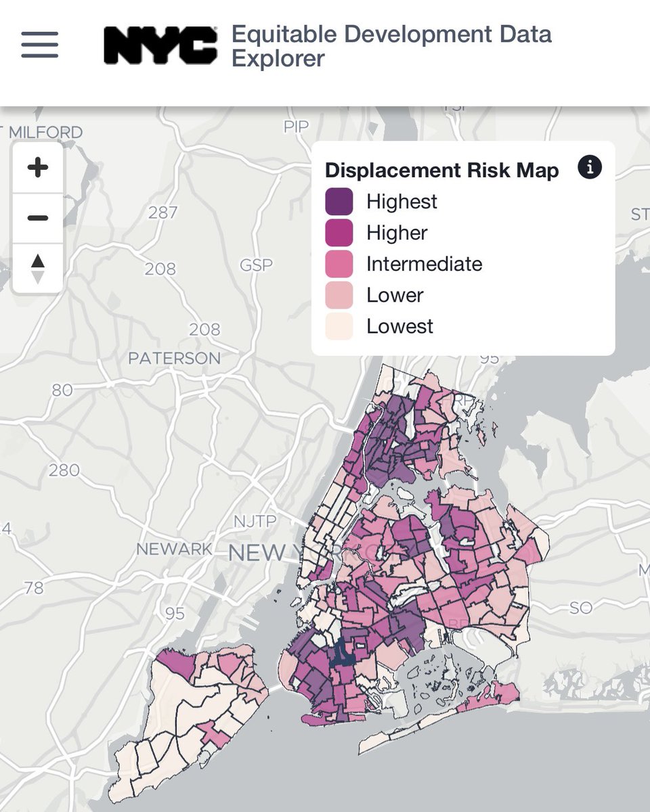Open the navigation hamburger menu
The image size is (650, 812).
point(39,46)
